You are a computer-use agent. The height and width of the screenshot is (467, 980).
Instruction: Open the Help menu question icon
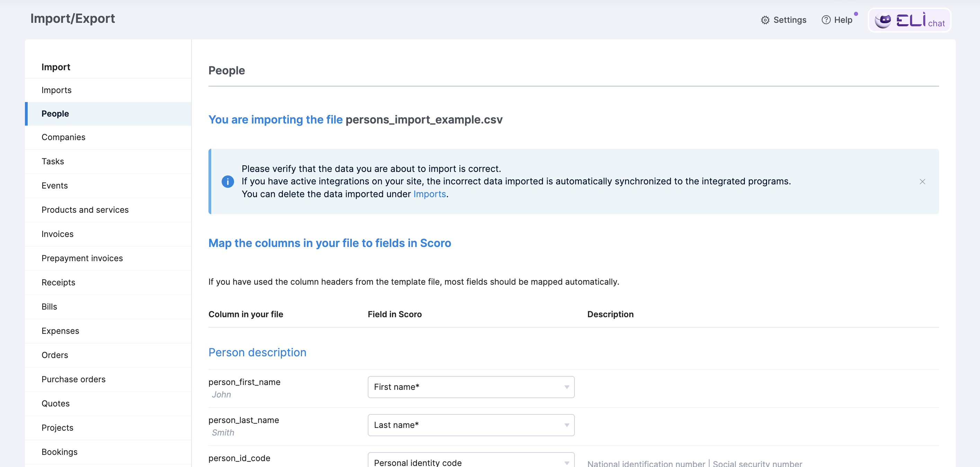coord(826,20)
